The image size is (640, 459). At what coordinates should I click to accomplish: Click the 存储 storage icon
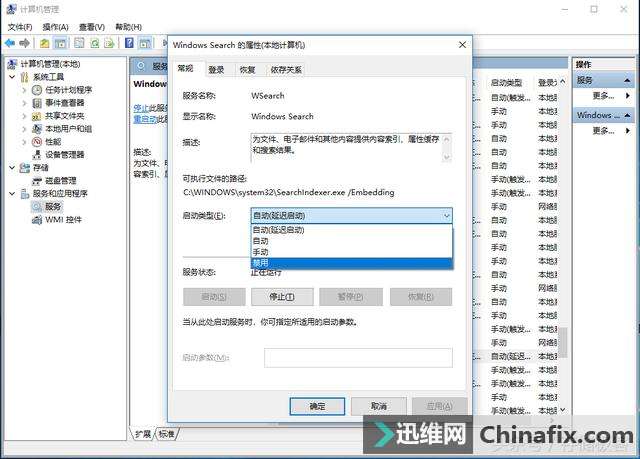25,168
